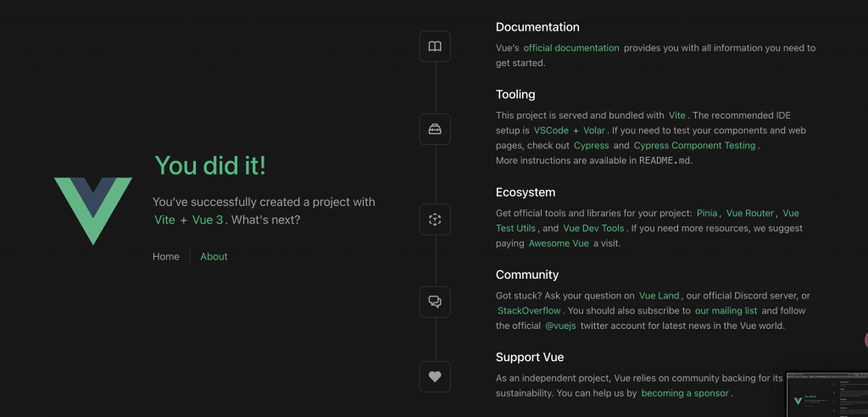Visit the Volar link
The image size is (868, 417).
click(x=594, y=131)
